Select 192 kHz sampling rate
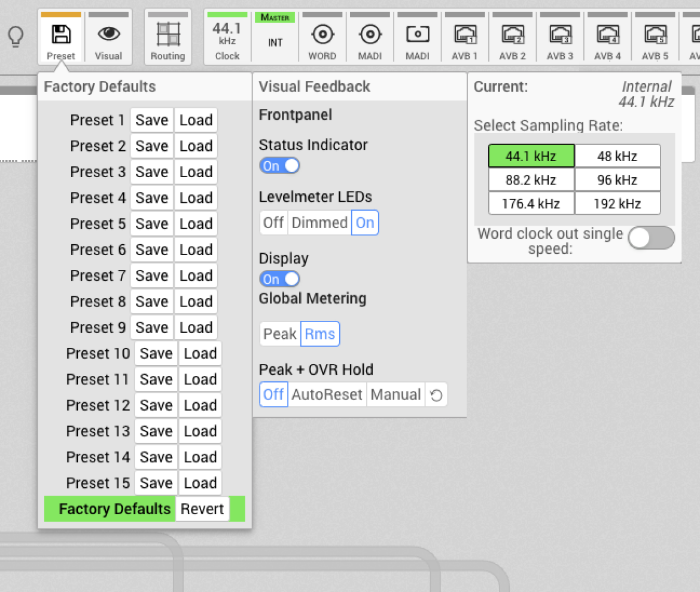The image size is (700, 592). (x=617, y=204)
